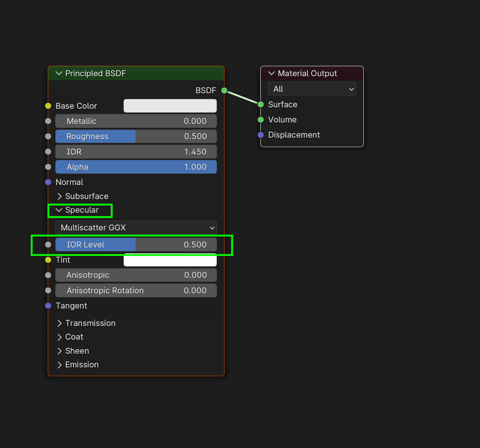Expand the Coat panel
This screenshot has width=480, height=448.
(59, 337)
